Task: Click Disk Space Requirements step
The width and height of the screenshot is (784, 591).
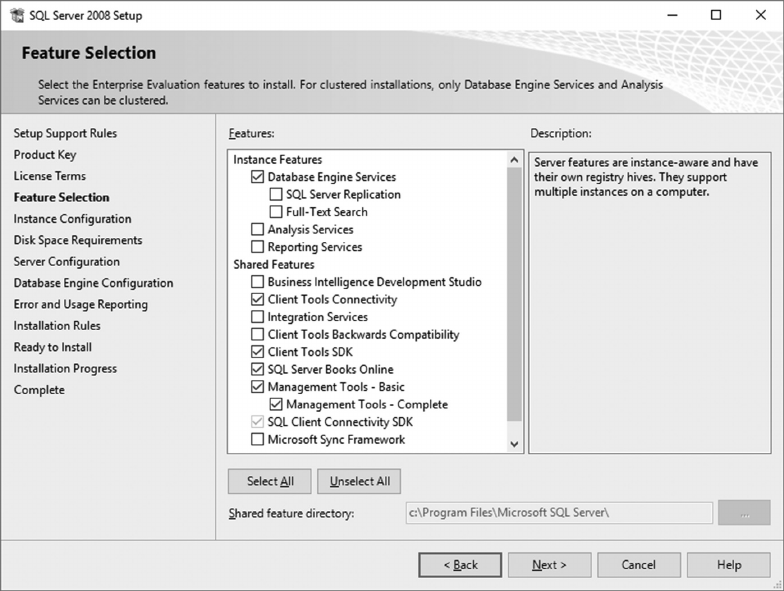Action: (78, 240)
